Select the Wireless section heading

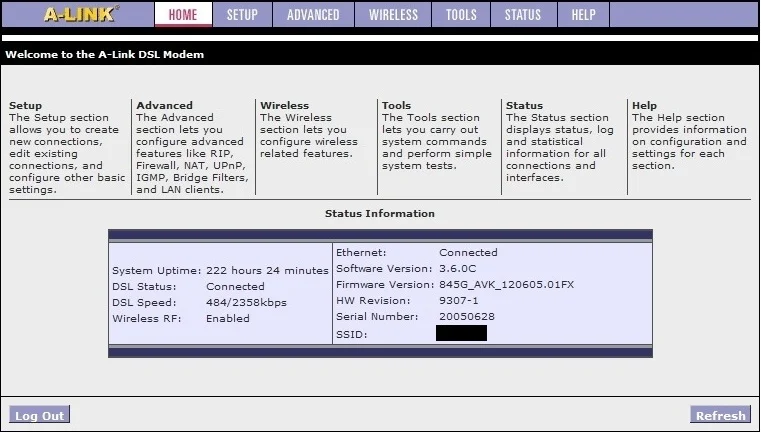tap(284, 105)
